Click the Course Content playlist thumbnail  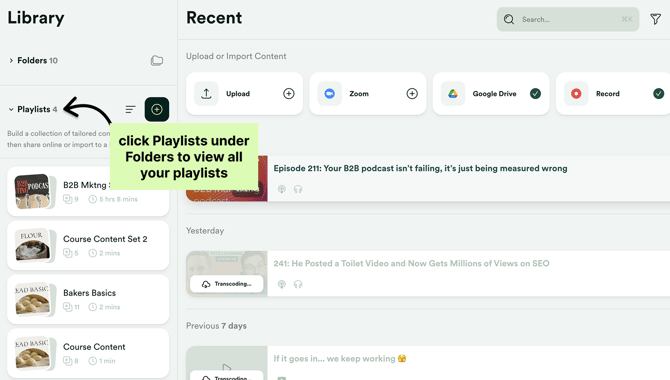click(x=33, y=353)
